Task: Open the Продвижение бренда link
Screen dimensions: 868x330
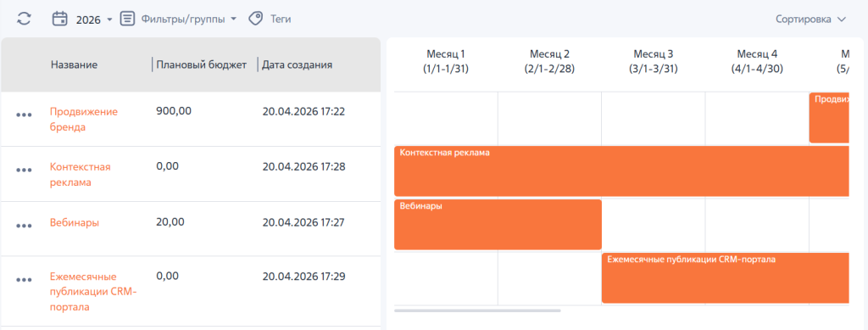Action: pyautogui.click(x=84, y=119)
